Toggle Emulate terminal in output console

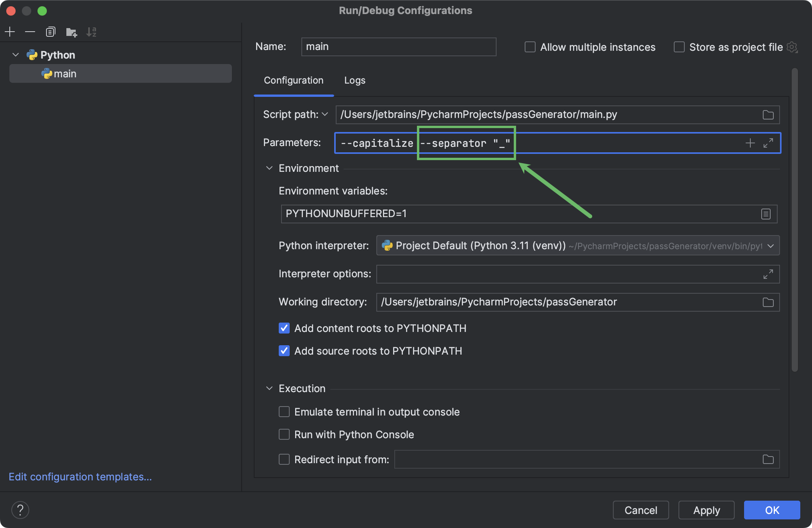coord(283,411)
